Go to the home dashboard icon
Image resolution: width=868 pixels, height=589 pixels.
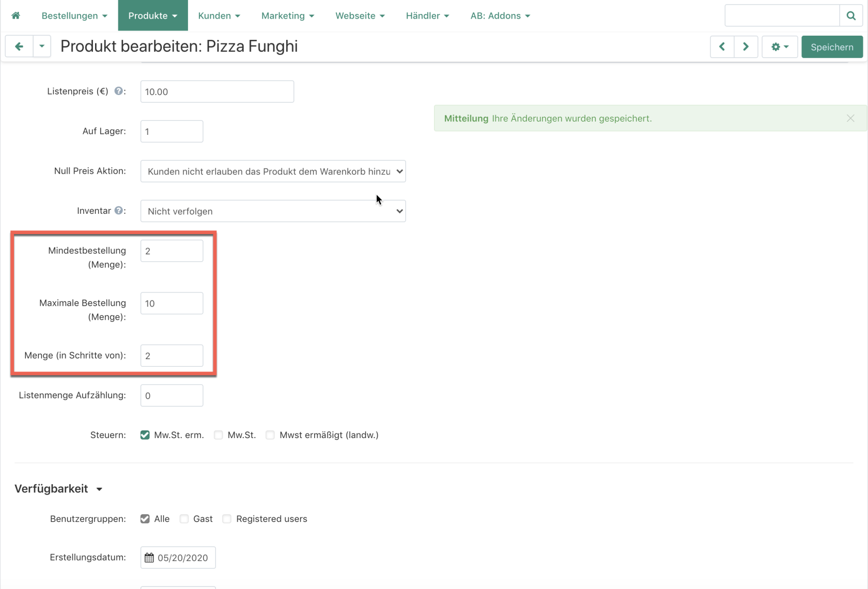16,16
